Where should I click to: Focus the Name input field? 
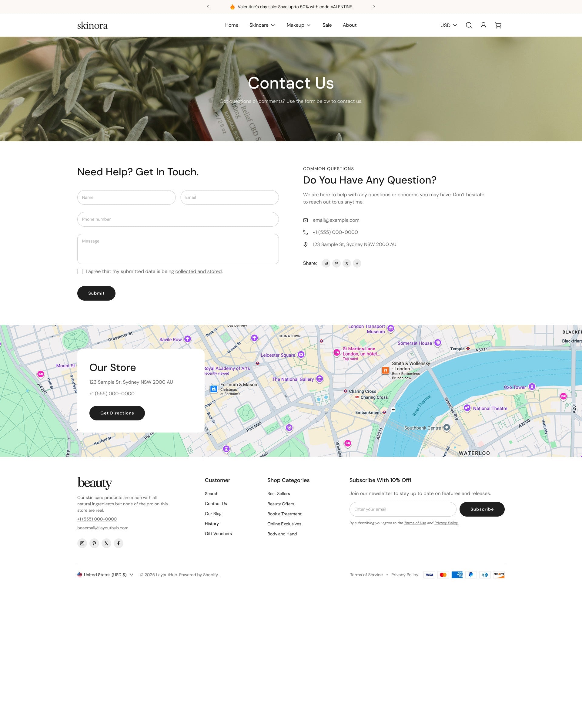126,197
